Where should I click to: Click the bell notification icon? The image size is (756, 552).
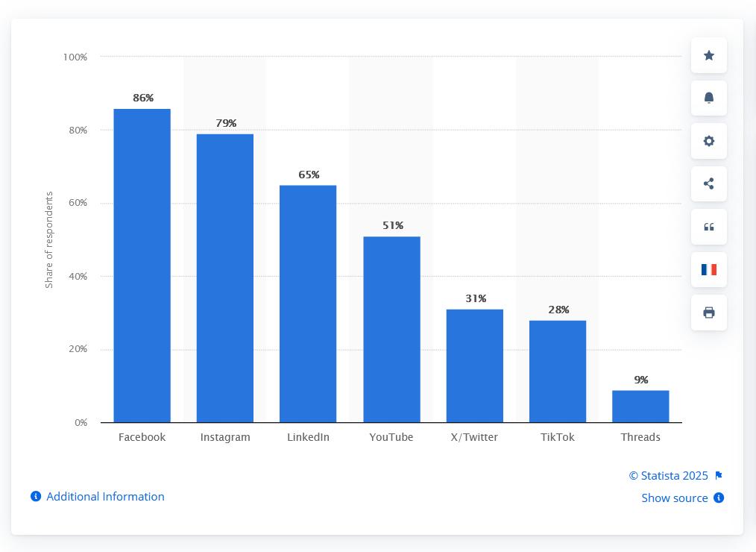click(x=709, y=98)
